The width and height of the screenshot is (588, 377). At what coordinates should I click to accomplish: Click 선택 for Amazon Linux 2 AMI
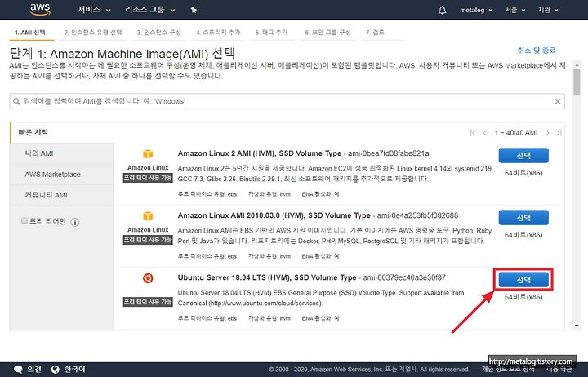click(x=523, y=156)
